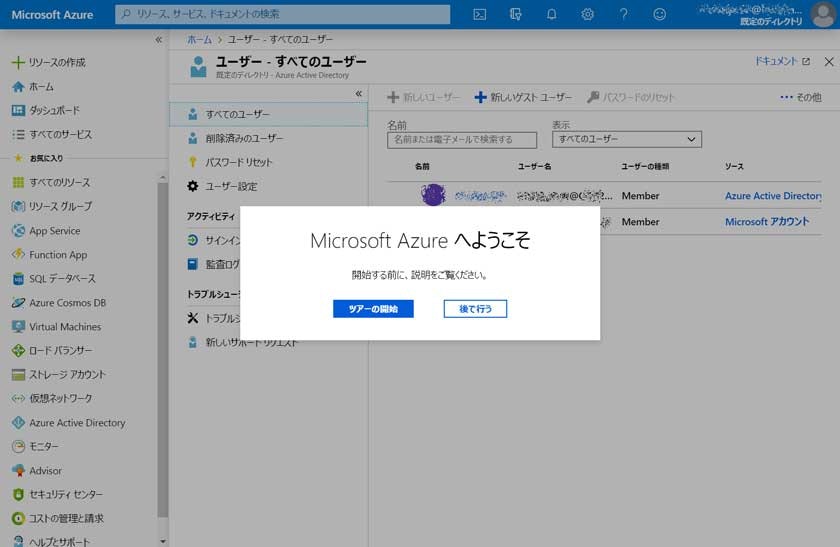Image resolution: width=840 pixels, height=547 pixels.
Task: Click 新しいユーザー toolbar button
Action: tap(423, 97)
